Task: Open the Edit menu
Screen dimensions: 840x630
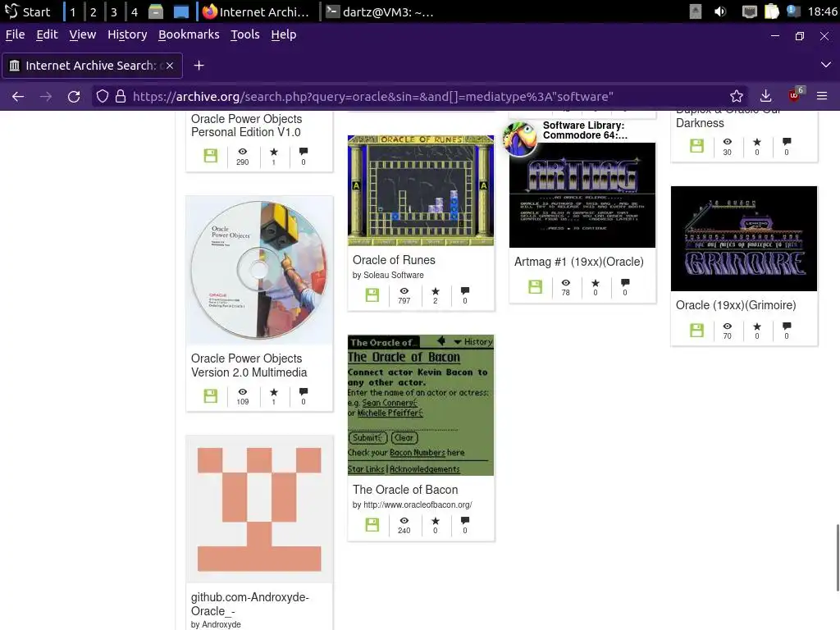Action: click(x=47, y=34)
